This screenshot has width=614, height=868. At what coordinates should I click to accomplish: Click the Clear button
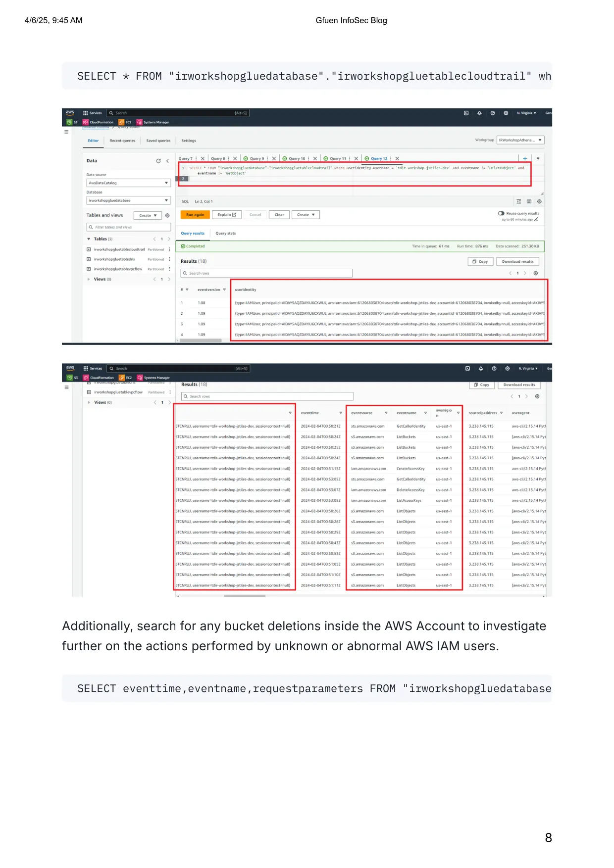(x=279, y=215)
